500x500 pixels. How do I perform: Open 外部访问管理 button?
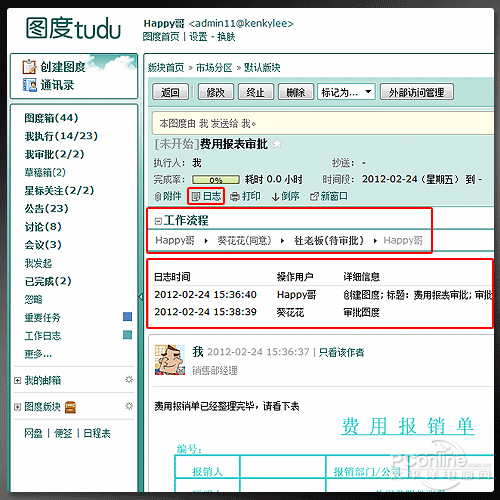(x=417, y=92)
